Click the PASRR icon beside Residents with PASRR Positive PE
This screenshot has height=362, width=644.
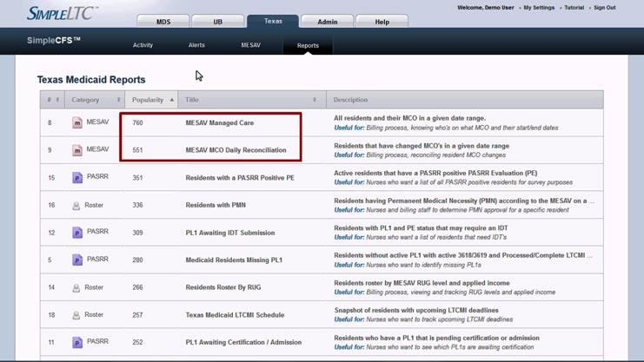[x=77, y=178]
